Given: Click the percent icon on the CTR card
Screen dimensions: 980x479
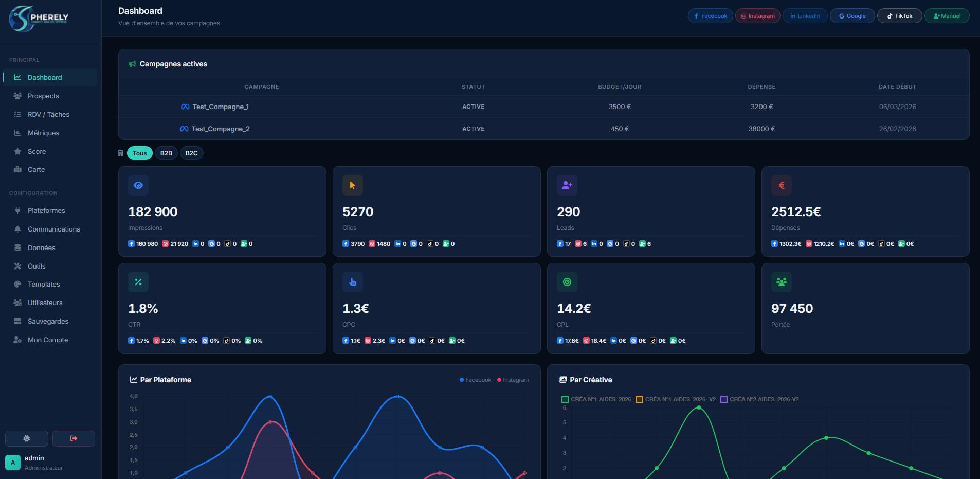Looking at the screenshot, I should pyautogui.click(x=138, y=281).
